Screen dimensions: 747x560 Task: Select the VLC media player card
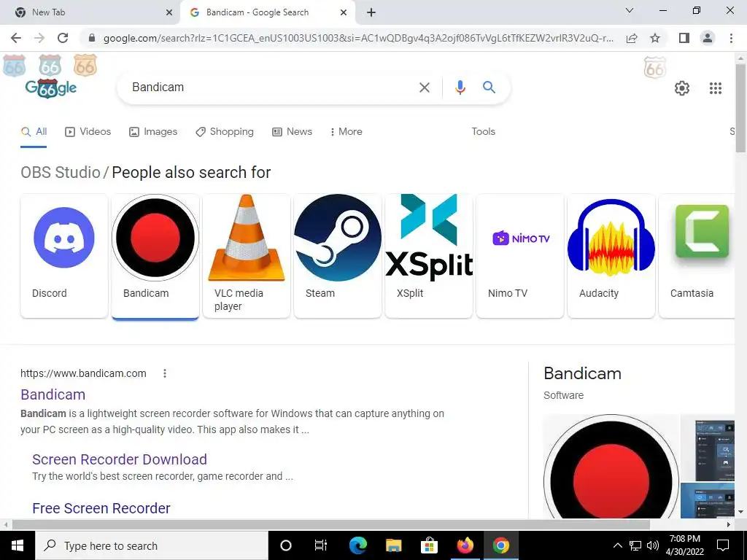tap(247, 256)
